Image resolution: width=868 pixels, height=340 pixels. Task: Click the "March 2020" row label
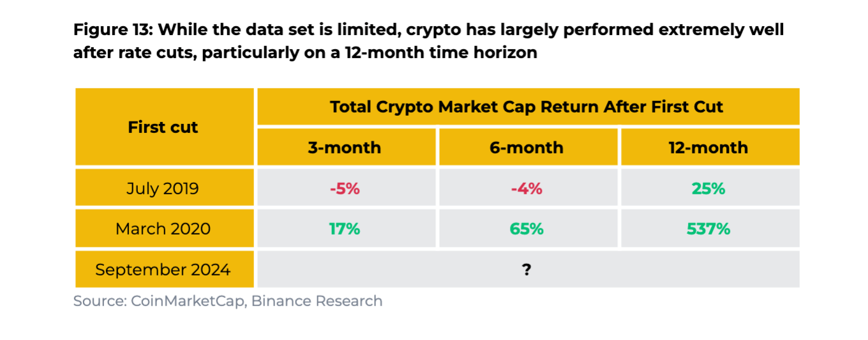click(163, 229)
